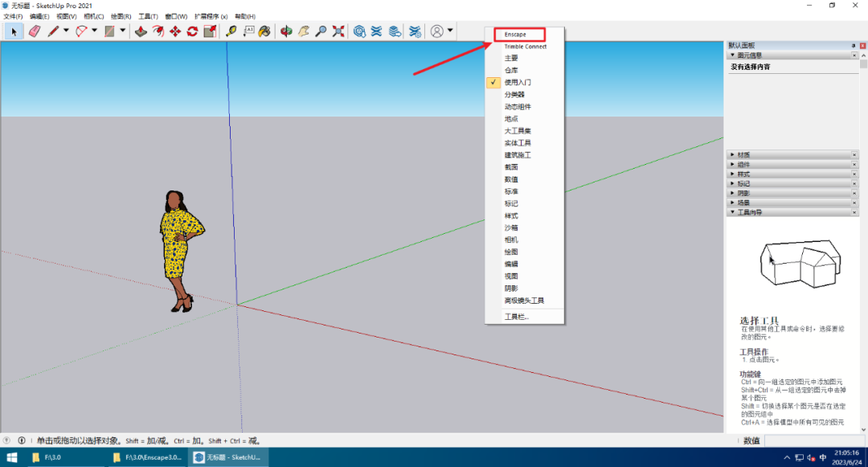
Task: Click the Push/Pull tool icon
Action: click(141, 31)
